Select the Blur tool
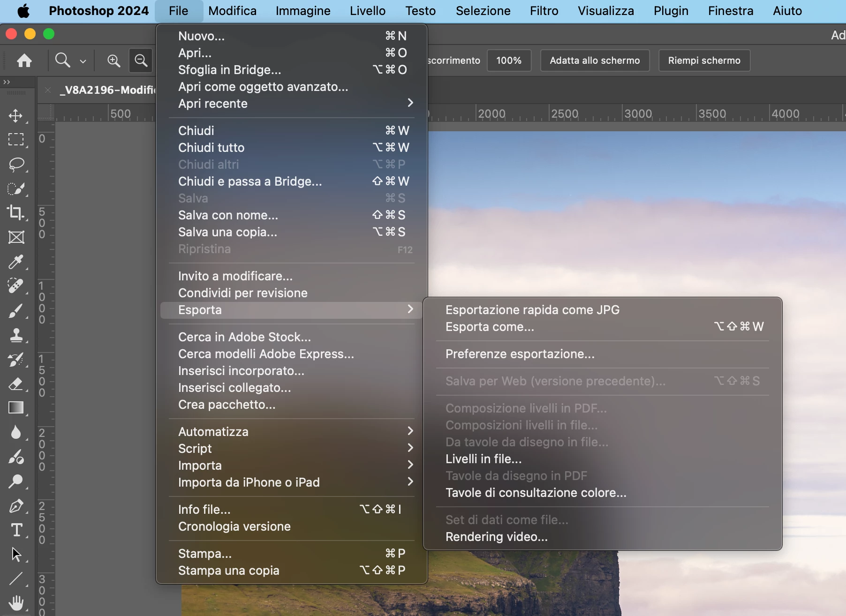 pyautogui.click(x=16, y=432)
